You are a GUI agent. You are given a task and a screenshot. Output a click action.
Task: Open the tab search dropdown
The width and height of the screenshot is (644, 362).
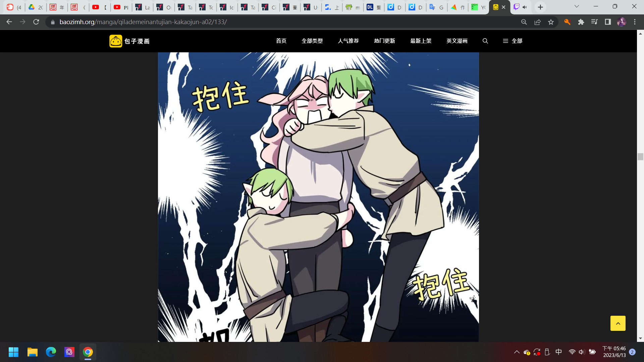click(x=577, y=6)
